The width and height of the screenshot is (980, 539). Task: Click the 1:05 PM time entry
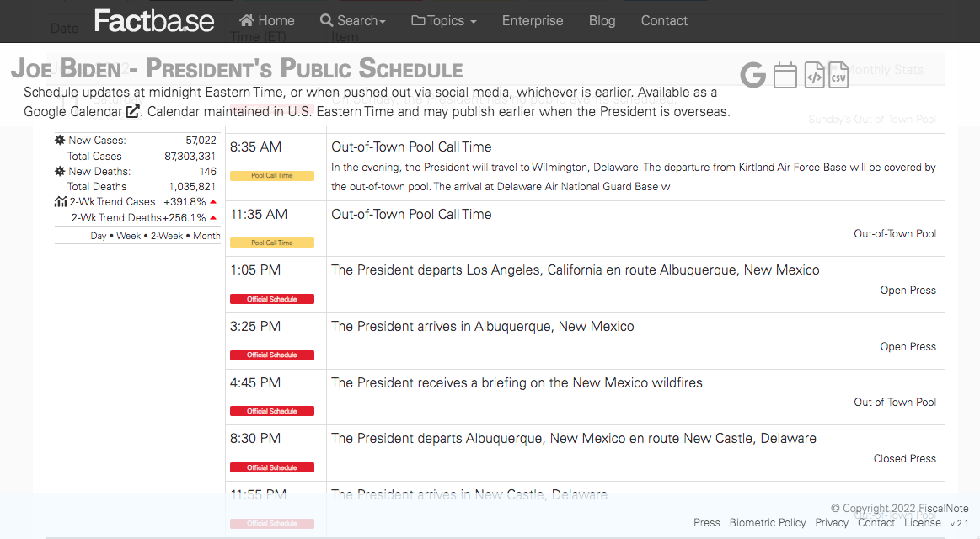click(x=255, y=269)
